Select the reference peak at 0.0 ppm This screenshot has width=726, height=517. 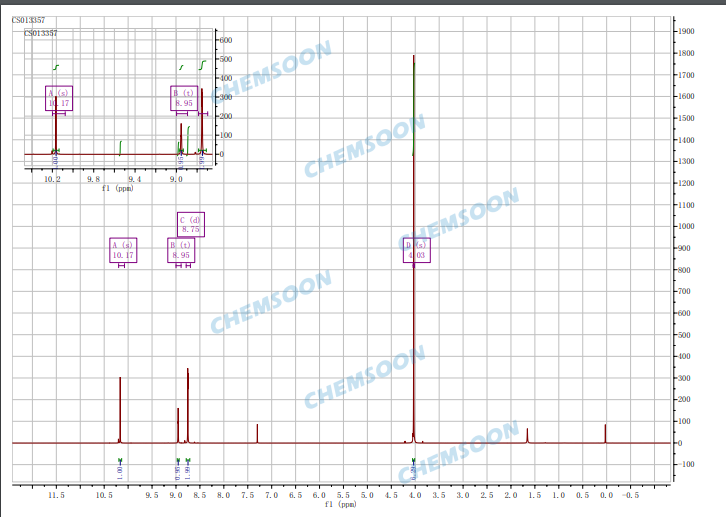click(x=605, y=433)
